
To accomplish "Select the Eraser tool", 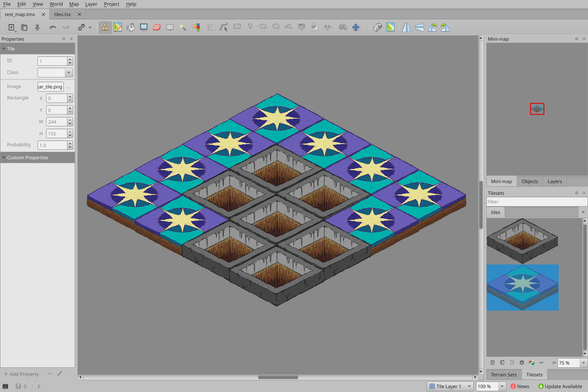I will pyautogui.click(x=157, y=27).
